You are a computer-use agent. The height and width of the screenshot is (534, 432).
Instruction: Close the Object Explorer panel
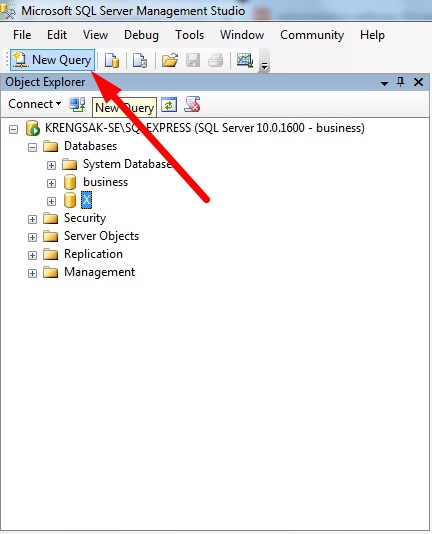point(418,82)
